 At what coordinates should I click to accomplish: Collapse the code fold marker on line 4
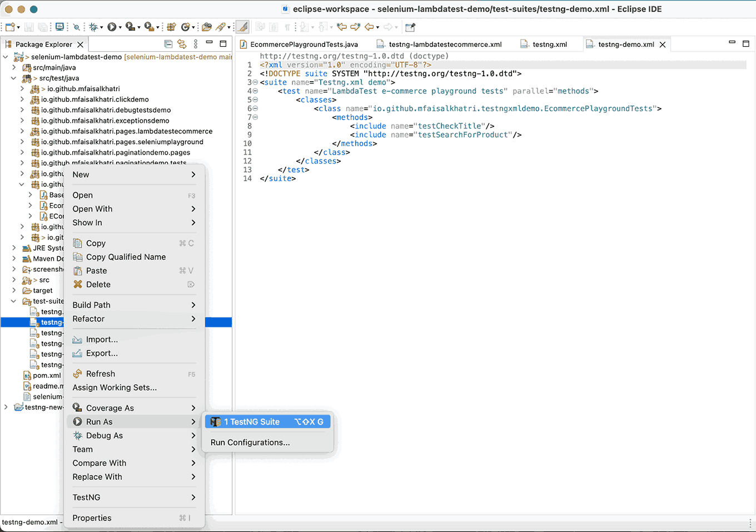coord(255,91)
